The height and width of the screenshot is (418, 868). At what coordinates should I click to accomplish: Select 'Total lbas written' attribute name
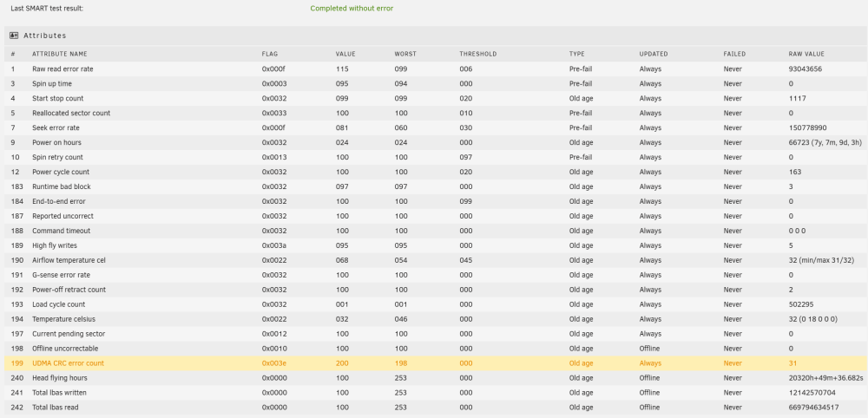[59, 393]
